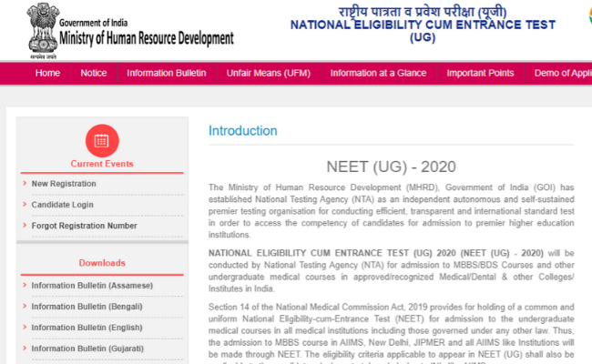Click the arrow bullet beside New Registration
The width and height of the screenshot is (592, 364).
[x=25, y=183]
